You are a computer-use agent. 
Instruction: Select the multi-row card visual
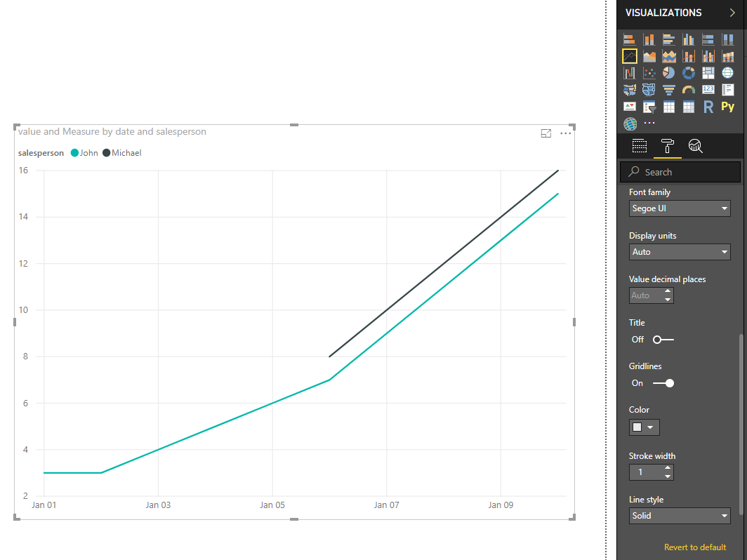point(728,90)
